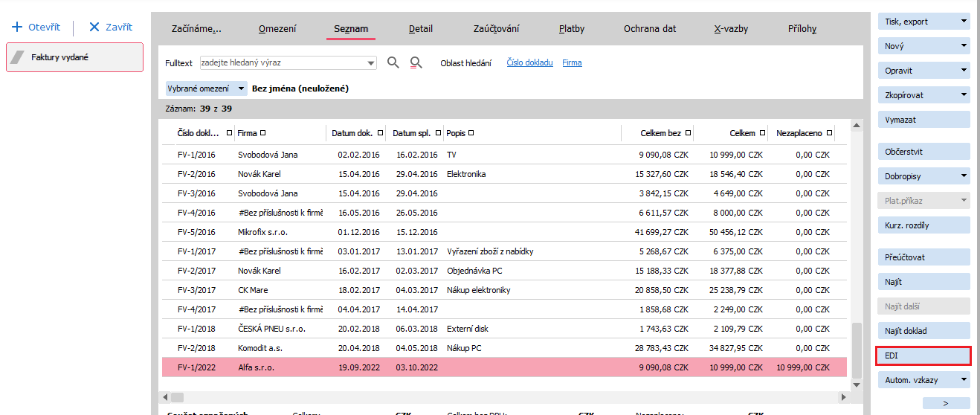The height and width of the screenshot is (415, 980).
Task: Click the Najít button
Action: click(924, 282)
